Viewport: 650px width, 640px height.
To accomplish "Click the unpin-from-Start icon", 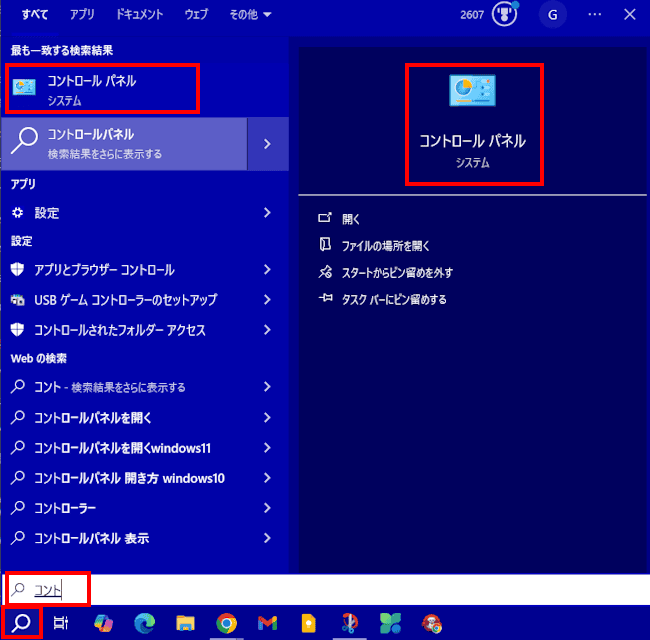I will (325, 272).
